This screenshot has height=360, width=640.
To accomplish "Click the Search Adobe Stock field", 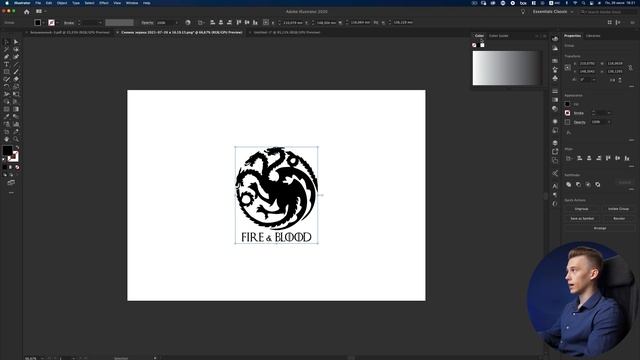I will [608, 12].
